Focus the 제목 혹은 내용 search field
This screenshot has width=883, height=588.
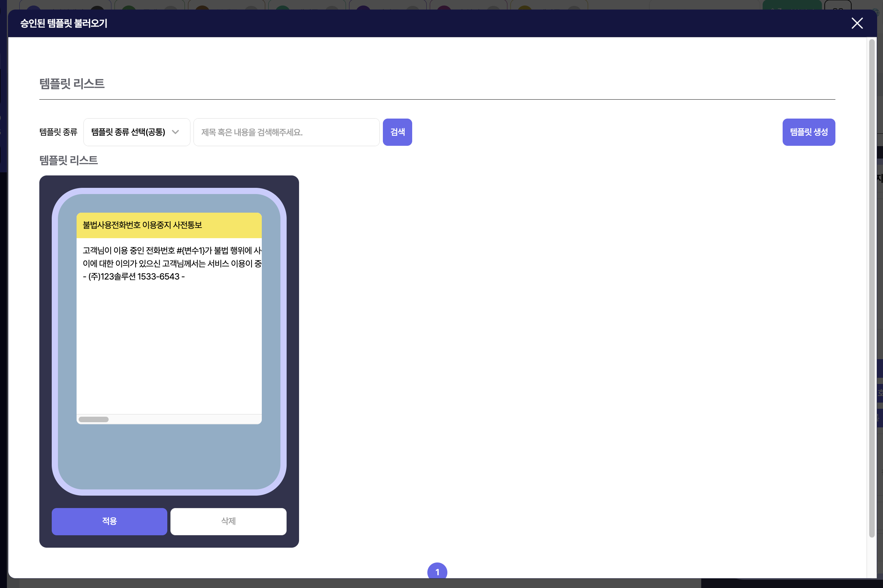pos(286,132)
